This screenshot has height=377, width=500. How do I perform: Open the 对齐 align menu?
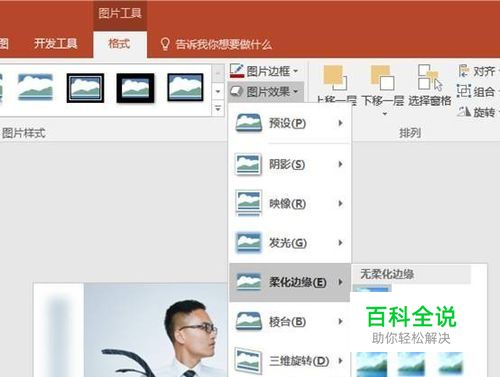(x=478, y=71)
